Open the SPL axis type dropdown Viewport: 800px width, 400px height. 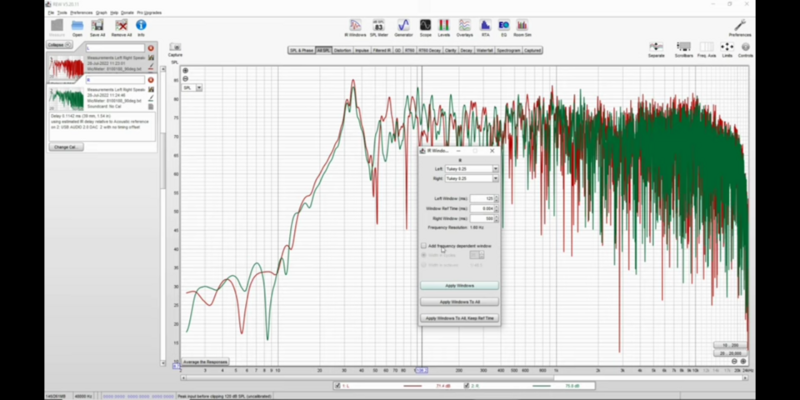189,88
